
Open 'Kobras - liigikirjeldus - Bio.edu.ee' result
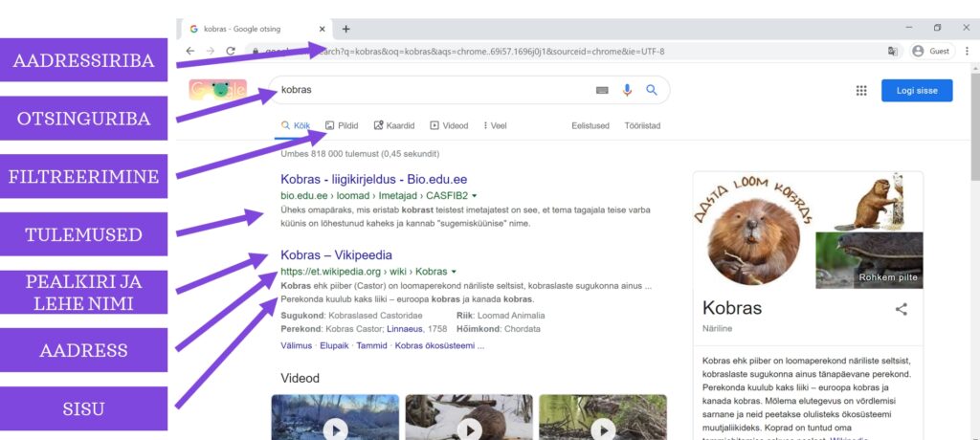point(374,180)
